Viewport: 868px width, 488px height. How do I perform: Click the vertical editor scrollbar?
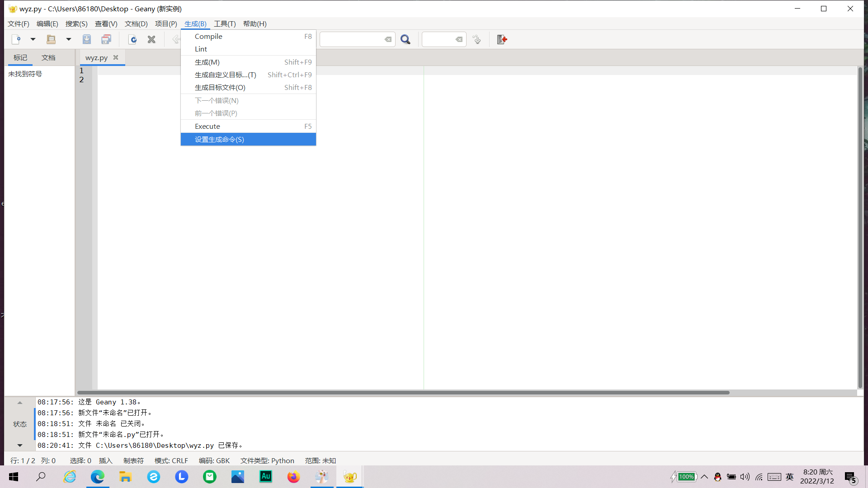click(860, 227)
